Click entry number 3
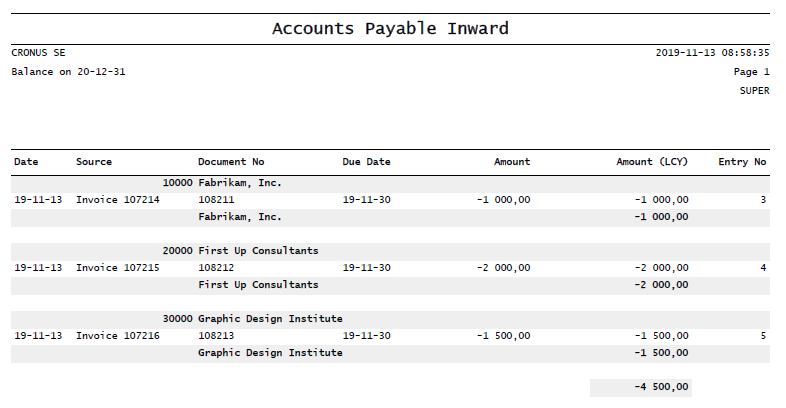Screen dimensions: 786x408 pos(763,199)
